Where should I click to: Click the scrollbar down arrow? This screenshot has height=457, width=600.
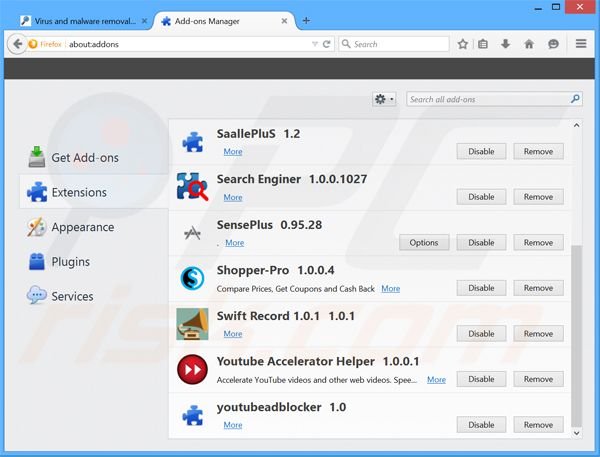[576, 433]
